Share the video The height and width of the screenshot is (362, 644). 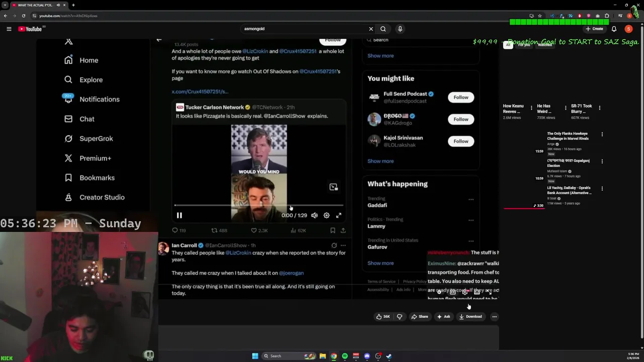(x=420, y=317)
